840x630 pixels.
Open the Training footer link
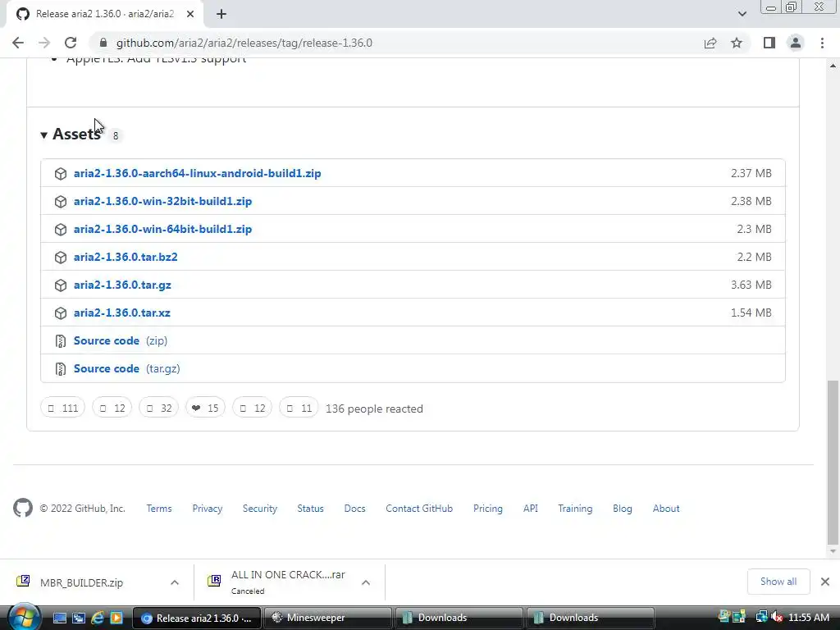[x=575, y=509]
